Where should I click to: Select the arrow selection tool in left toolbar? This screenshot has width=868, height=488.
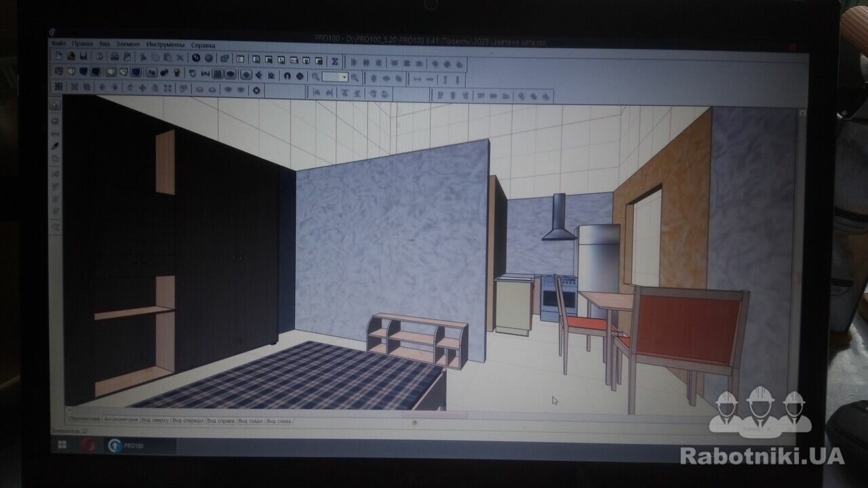[x=56, y=105]
